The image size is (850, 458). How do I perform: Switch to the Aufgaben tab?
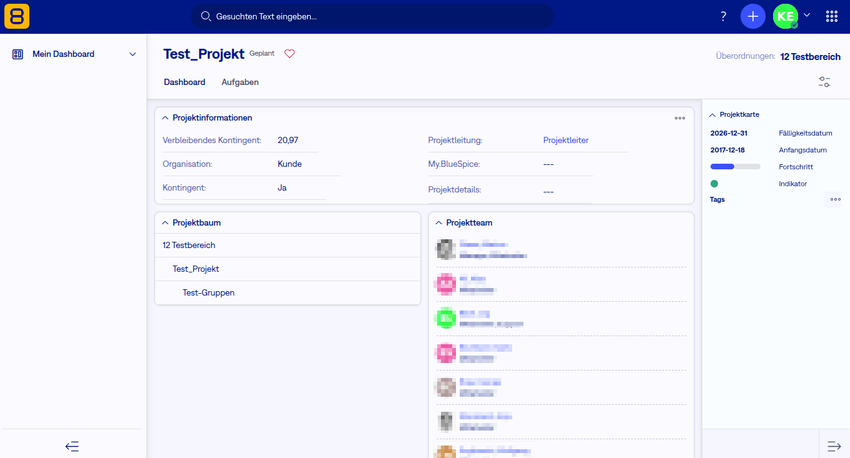point(240,82)
